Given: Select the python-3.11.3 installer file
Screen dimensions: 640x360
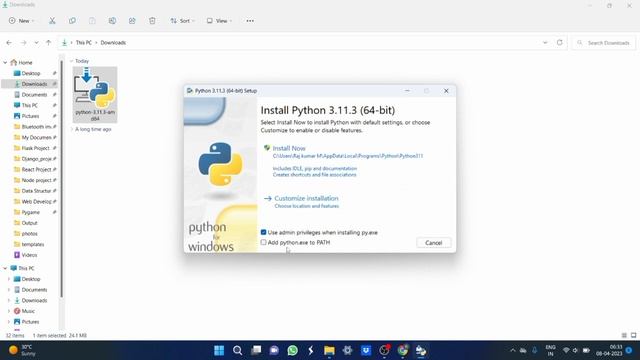Looking at the screenshot, I should (x=95, y=95).
